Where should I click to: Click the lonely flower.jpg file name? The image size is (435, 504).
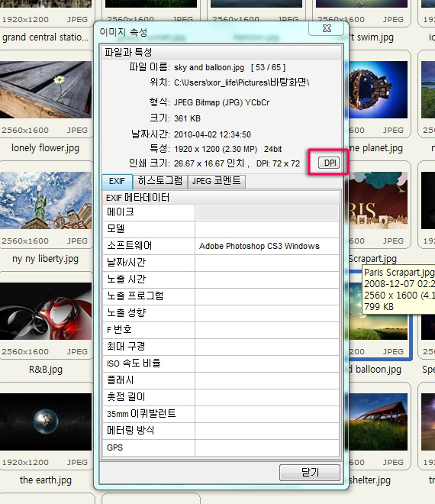(45, 148)
